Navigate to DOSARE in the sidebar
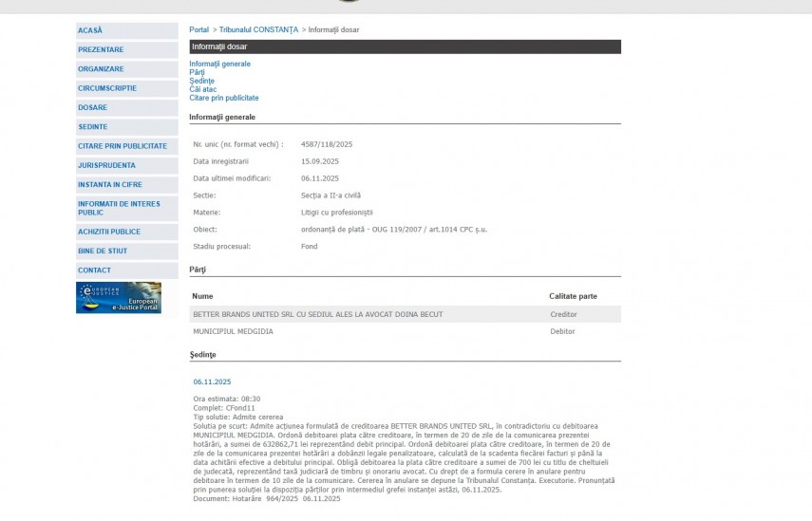The height and width of the screenshot is (521, 812). point(92,107)
